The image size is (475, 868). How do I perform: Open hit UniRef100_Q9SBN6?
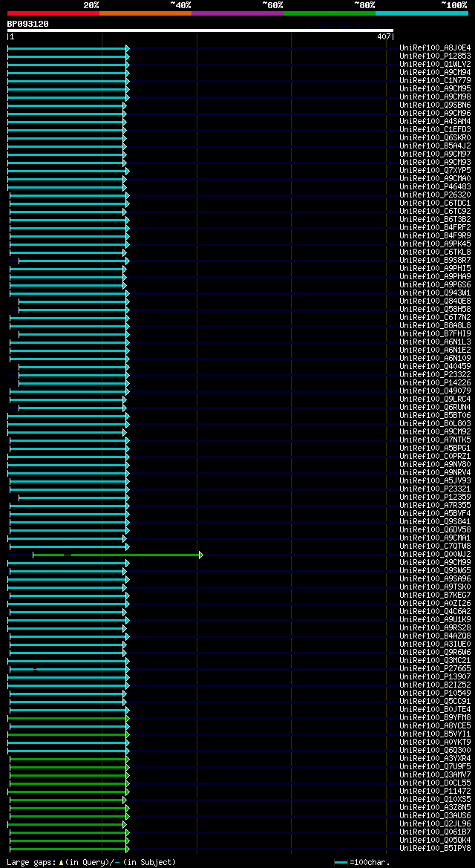[x=435, y=105]
